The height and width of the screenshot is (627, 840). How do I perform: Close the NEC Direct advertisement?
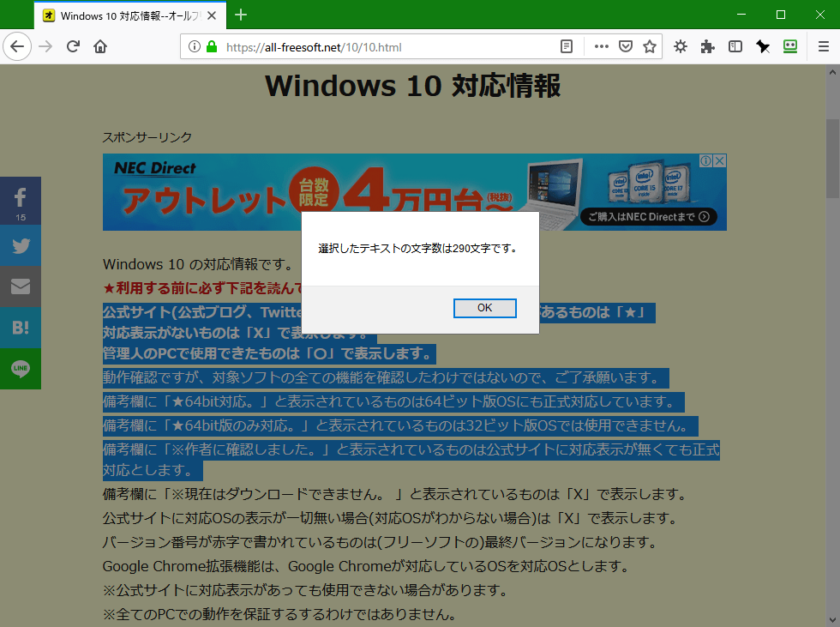click(x=720, y=160)
